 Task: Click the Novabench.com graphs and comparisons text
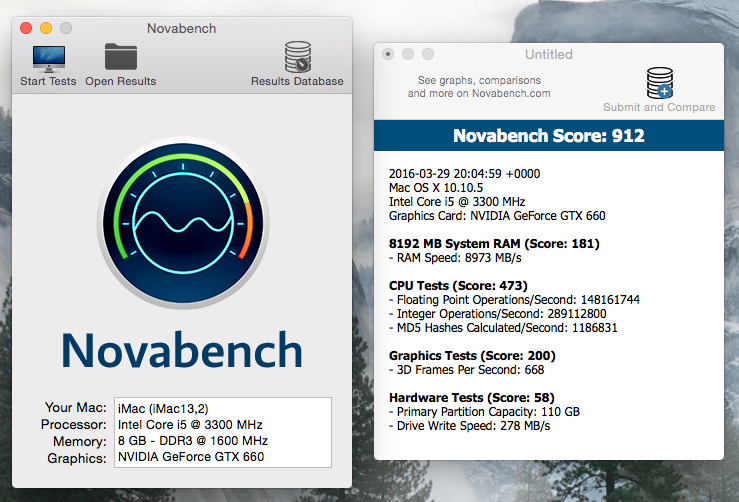click(478, 87)
